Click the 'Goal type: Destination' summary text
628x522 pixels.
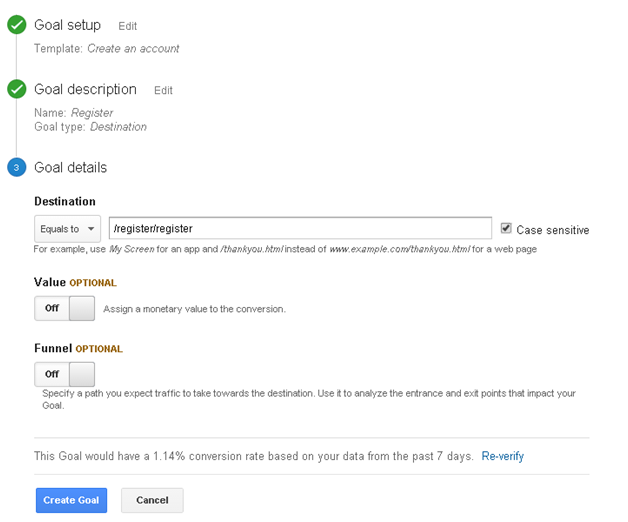[x=90, y=127]
